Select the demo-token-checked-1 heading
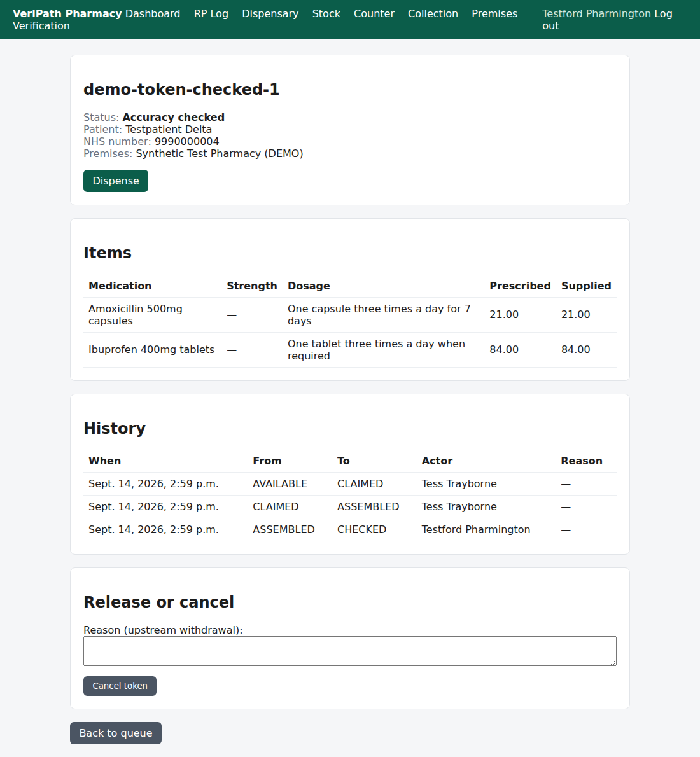The width and height of the screenshot is (700, 757). point(181,89)
